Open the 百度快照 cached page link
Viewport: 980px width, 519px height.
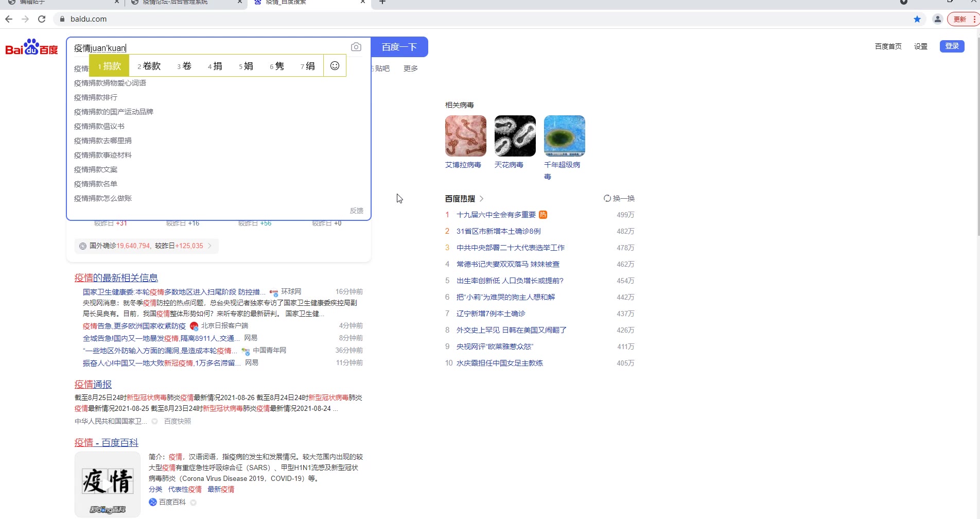[x=178, y=421]
